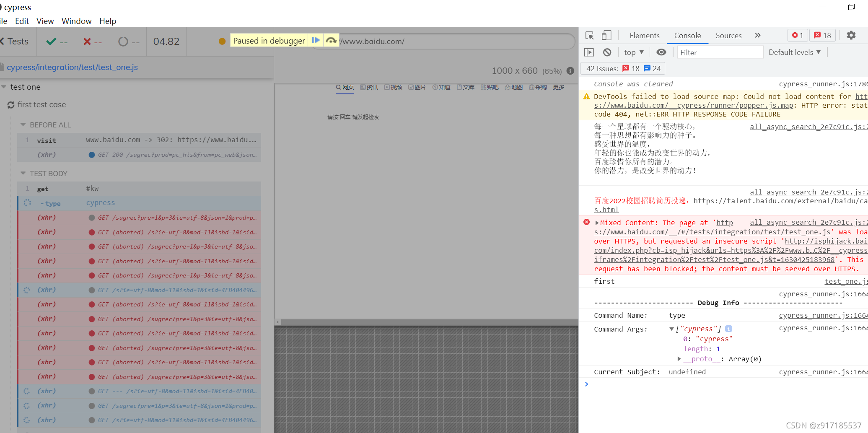The height and width of the screenshot is (433, 868).
Task: Click 资讯 tab in Baidu preview
Action: pos(369,87)
